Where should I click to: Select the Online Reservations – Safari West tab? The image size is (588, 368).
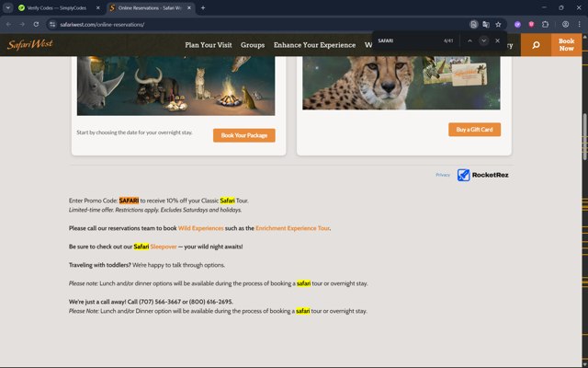pyautogui.click(x=150, y=8)
